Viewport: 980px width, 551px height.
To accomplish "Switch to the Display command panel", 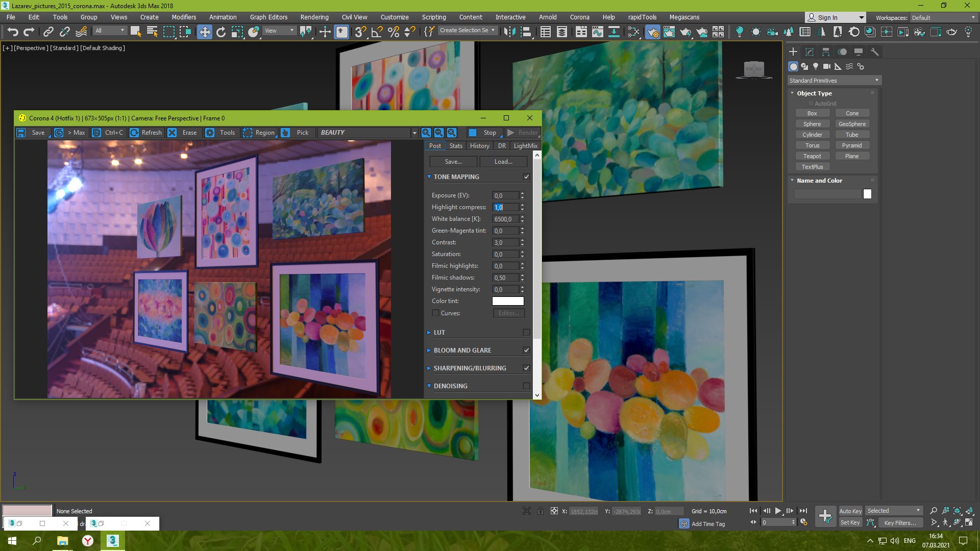I will [x=859, y=52].
